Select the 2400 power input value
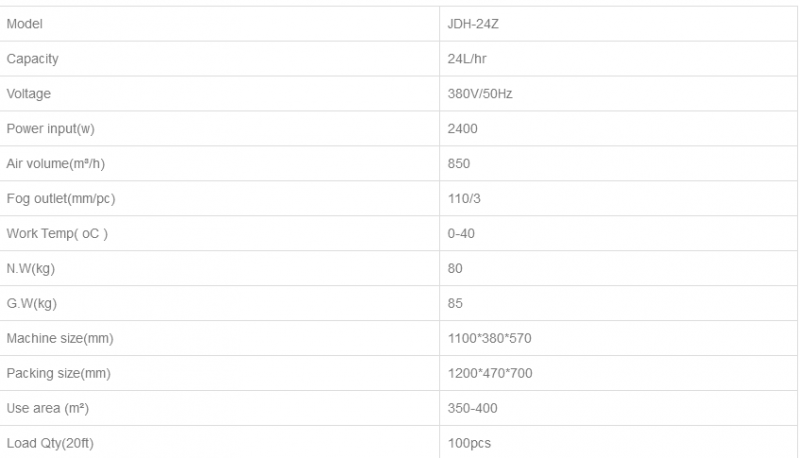Viewport: 800px width, 458px height. coord(463,129)
